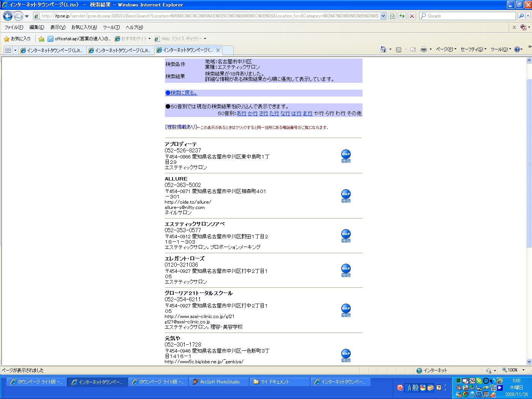This screenshot has width=532, height=399.
Task: Focus the address bar URL field
Action: click(x=210, y=16)
